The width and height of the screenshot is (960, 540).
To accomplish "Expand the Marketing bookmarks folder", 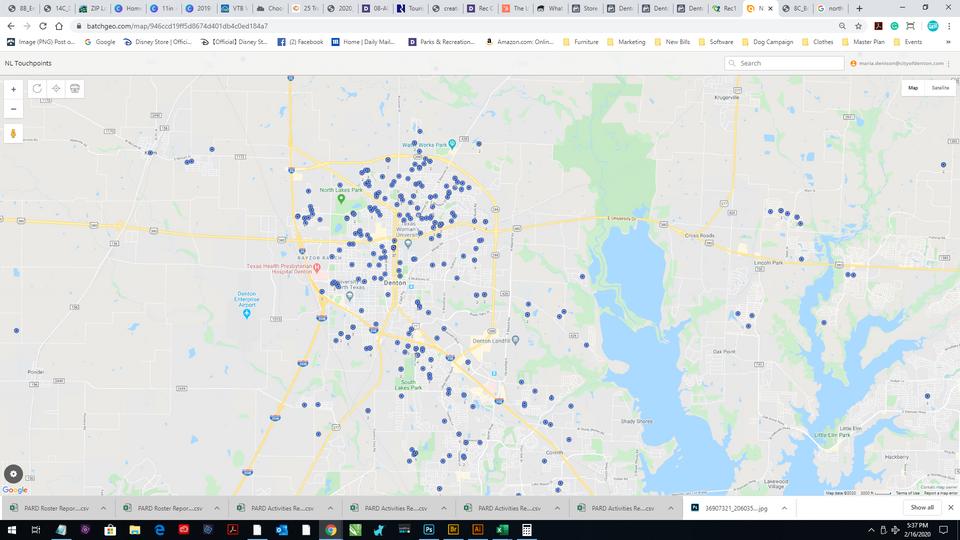I will [x=626, y=42].
